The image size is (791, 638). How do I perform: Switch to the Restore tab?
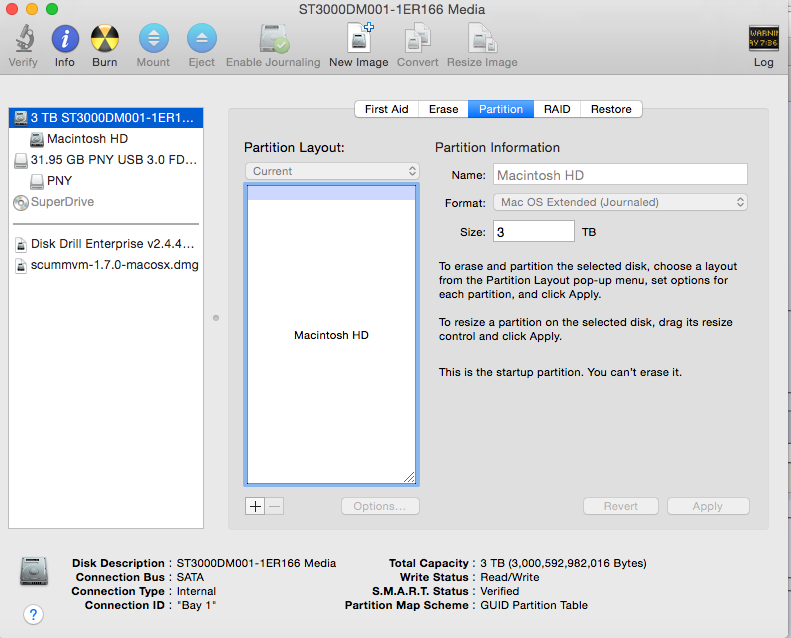tap(611, 109)
